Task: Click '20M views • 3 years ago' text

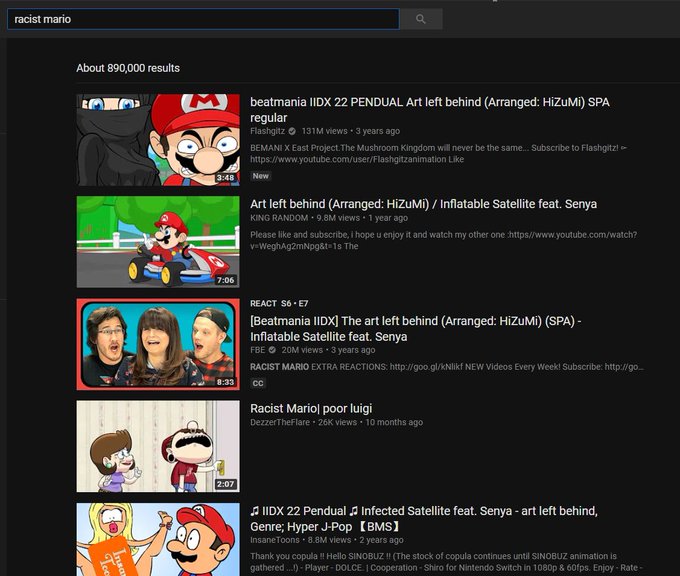Action: [328, 350]
